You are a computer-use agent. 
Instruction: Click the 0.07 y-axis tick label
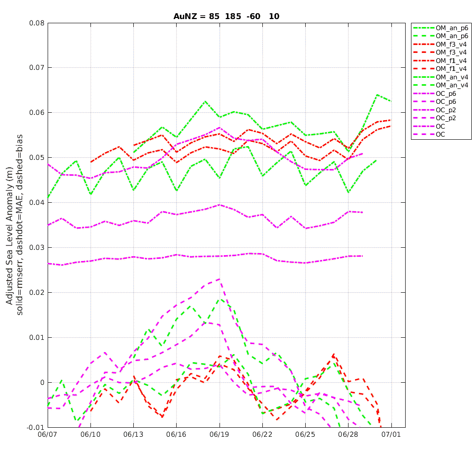click(36, 67)
